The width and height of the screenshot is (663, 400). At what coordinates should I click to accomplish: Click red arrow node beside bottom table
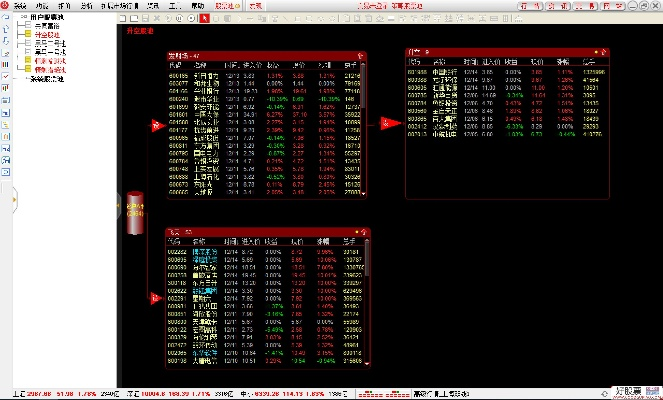pos(155,297)
